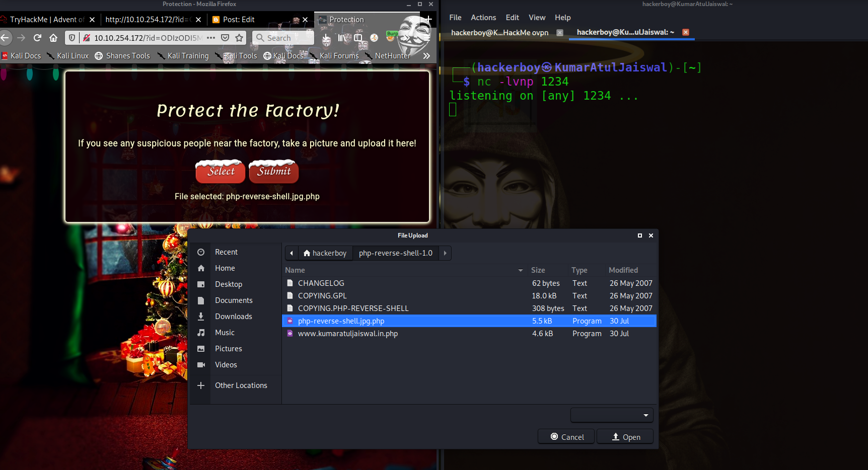Open Shanes Tools bookmark
Viewport: 868px width, 470px height.
pyautogui.click(x=122, y=56)
